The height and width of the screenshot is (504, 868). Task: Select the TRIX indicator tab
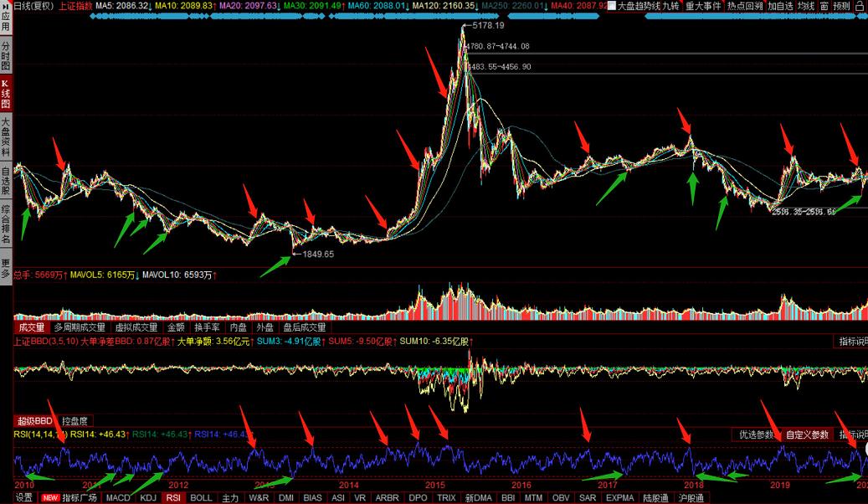(x=446, y=498)
